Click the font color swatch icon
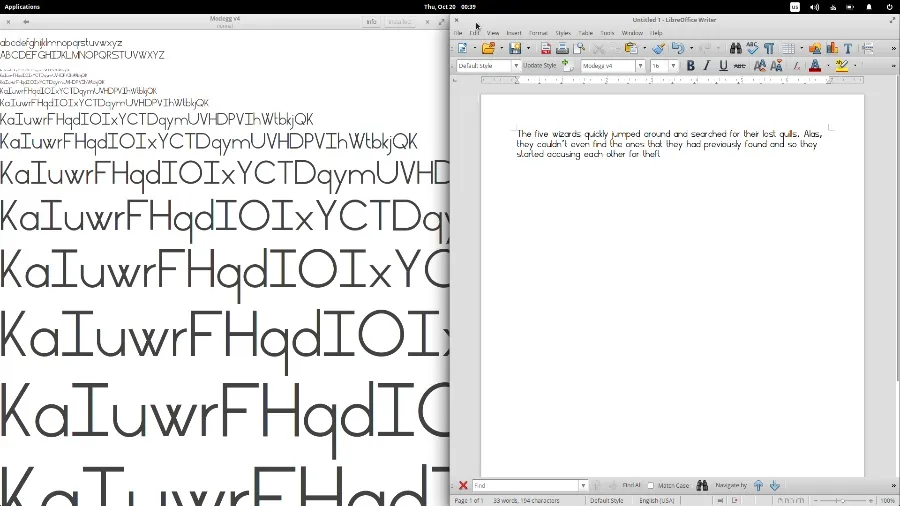Viewport: 900px width, 506px height. tap(815, 66)
